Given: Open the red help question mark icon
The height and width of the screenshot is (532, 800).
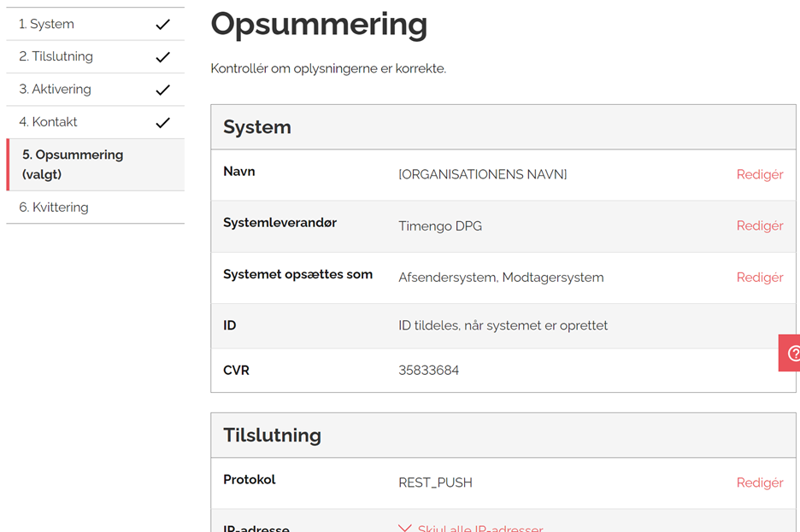Looking at the screenshot, I should [791, 353].
